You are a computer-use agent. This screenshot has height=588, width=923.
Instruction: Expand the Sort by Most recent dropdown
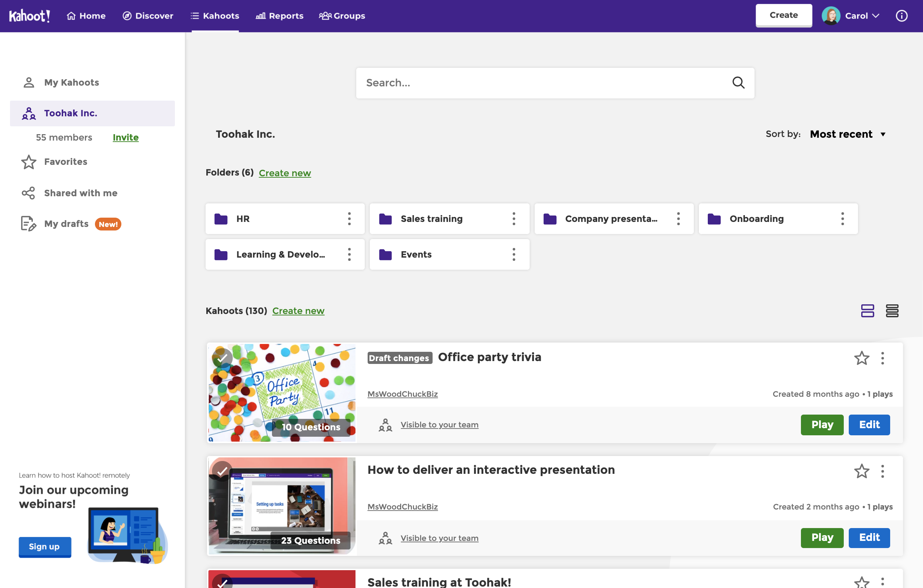(848, 134)
